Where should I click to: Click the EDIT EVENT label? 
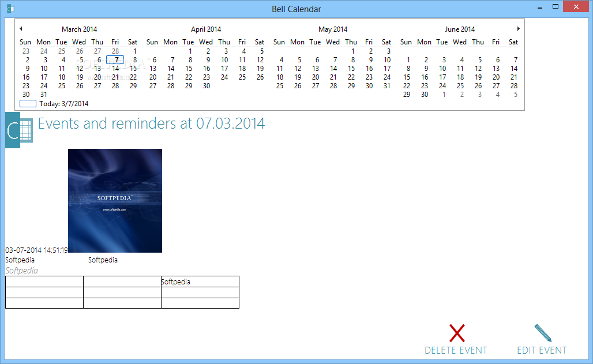(542, 350)
